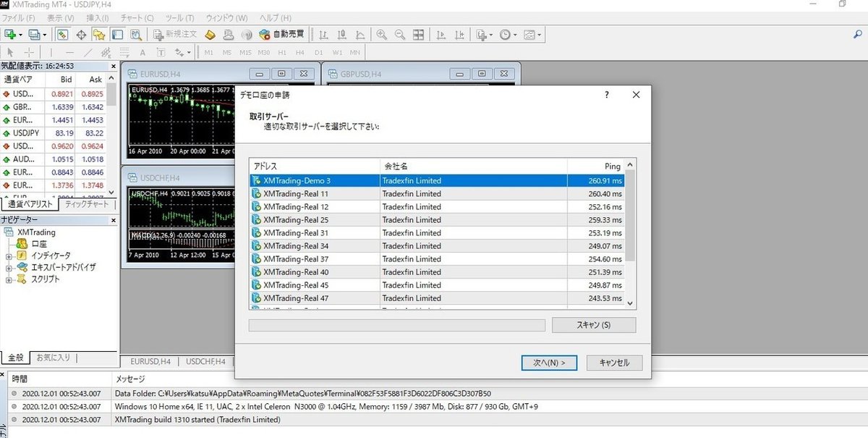Select the H4 timeframe button
This screenshot has width=868, height=438.
tap(300, 52)
